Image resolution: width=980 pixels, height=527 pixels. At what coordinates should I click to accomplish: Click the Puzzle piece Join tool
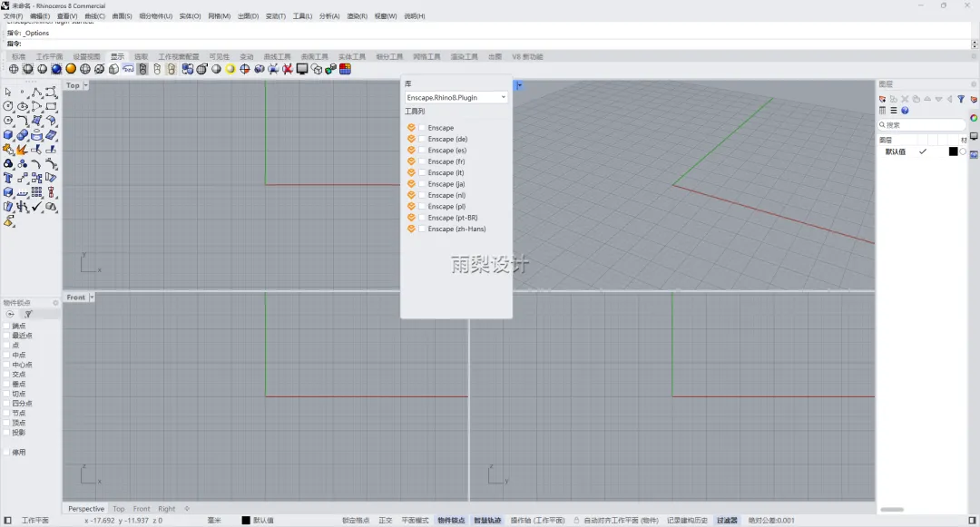(x=8, y=150)
